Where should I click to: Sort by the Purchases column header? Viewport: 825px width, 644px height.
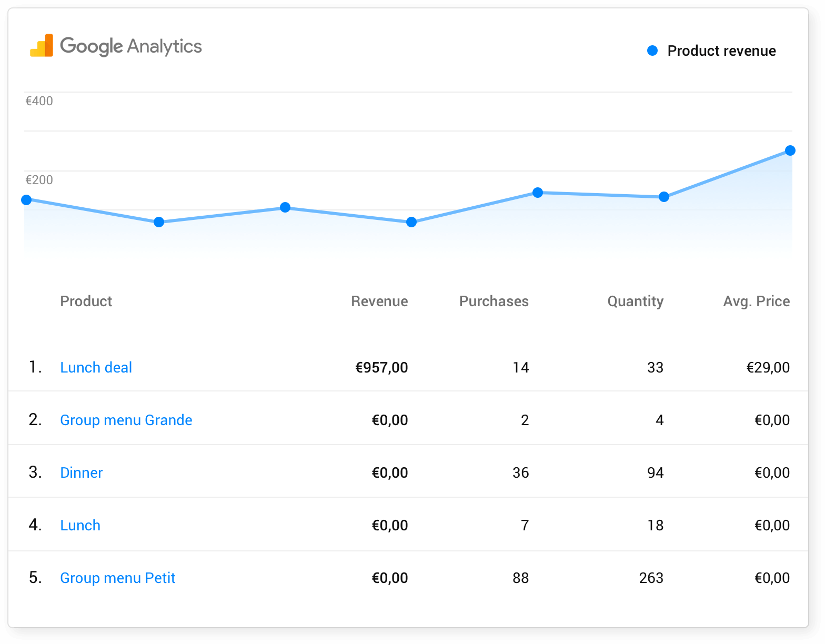494,301
